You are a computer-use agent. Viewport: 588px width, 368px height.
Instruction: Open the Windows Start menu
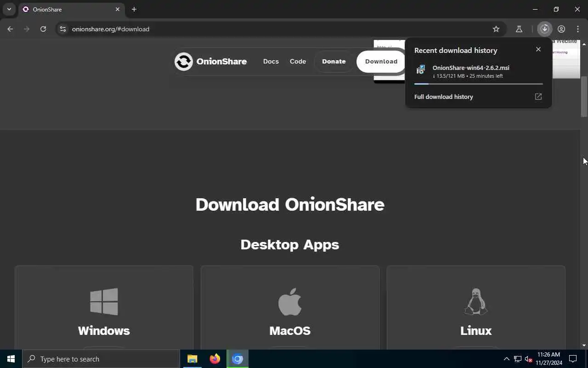coord(11,359)
